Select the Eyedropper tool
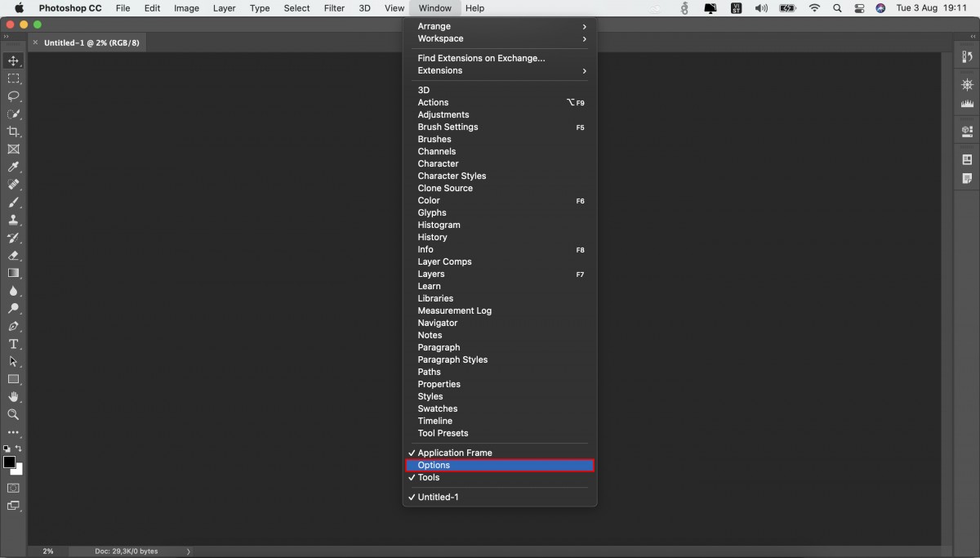This screenshot has width=980, height=558. [13, 167]
